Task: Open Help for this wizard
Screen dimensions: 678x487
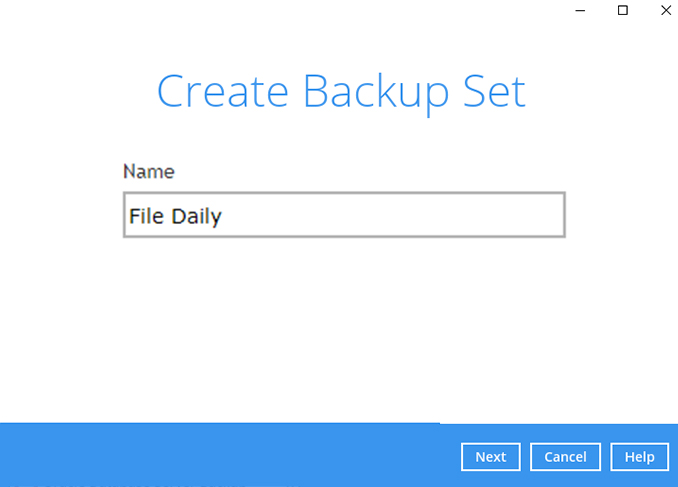Action: point(640,457)
